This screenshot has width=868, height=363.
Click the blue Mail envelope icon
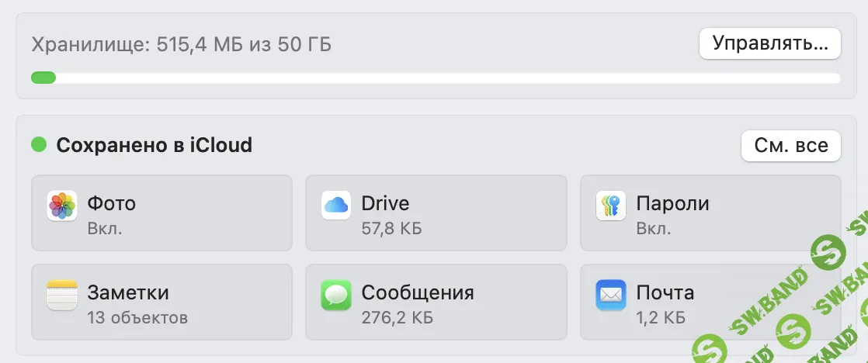pos(610,296)
